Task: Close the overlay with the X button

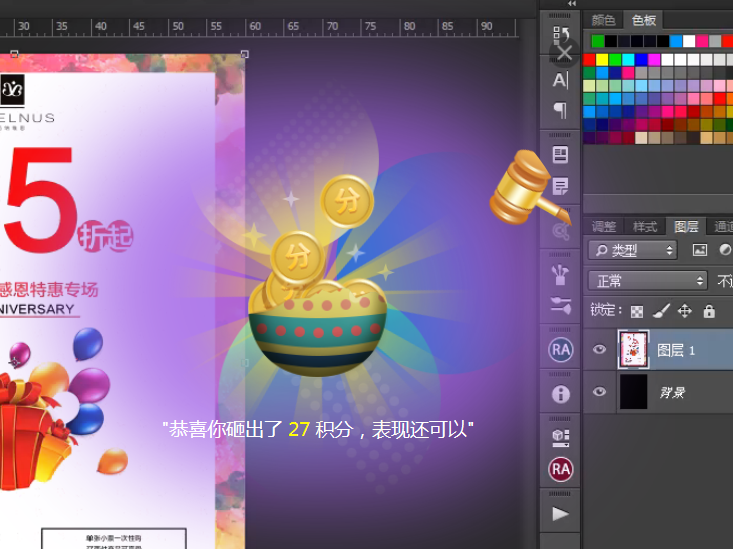Action: pyautogui.click(x=565, y=53)
